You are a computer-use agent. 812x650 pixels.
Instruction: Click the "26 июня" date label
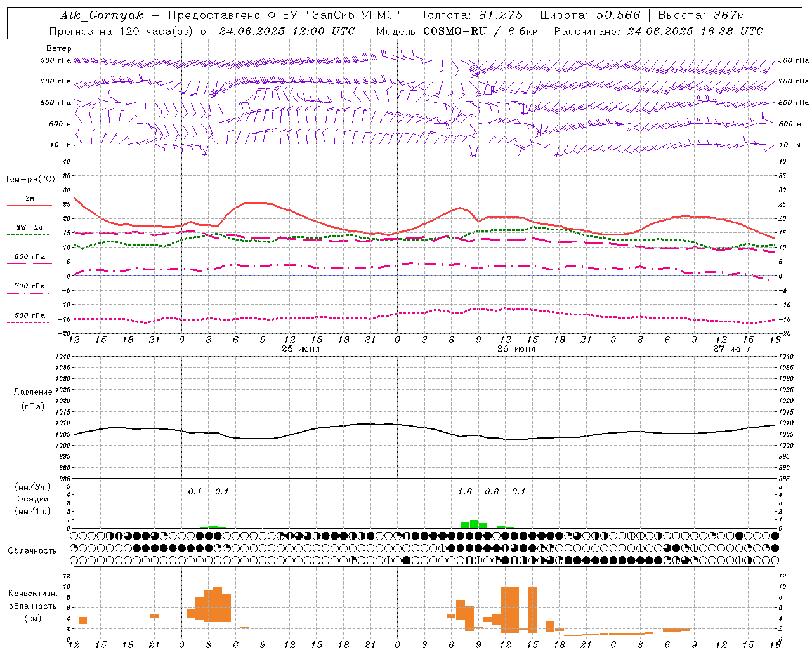(516, 349)
